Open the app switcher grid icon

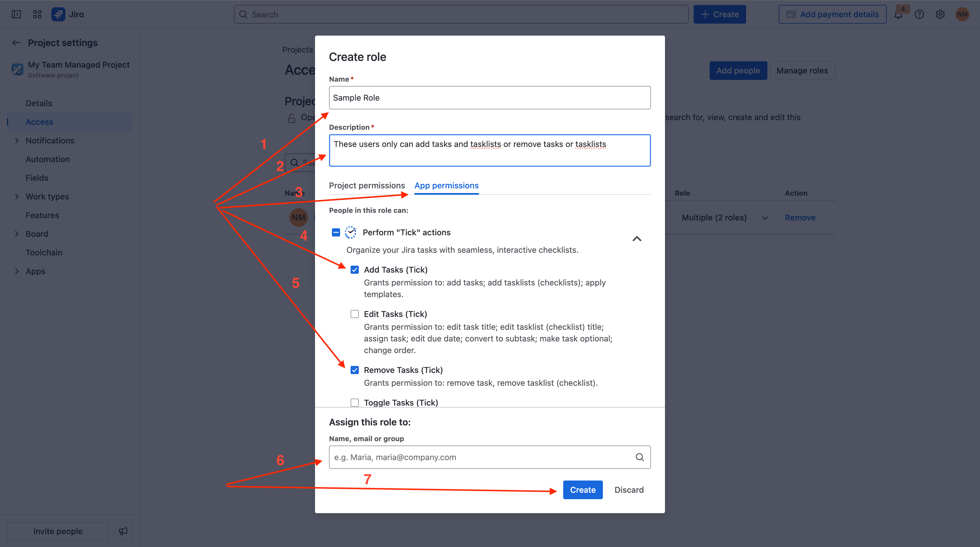coord(37,15)
